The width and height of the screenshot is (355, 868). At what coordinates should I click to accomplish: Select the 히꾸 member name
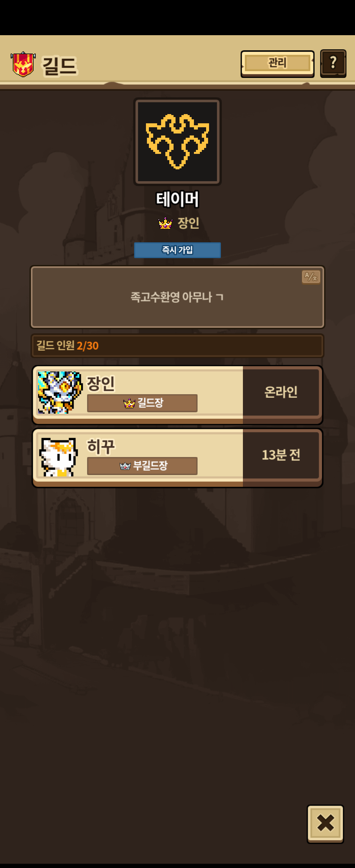[x=101, y=446]
